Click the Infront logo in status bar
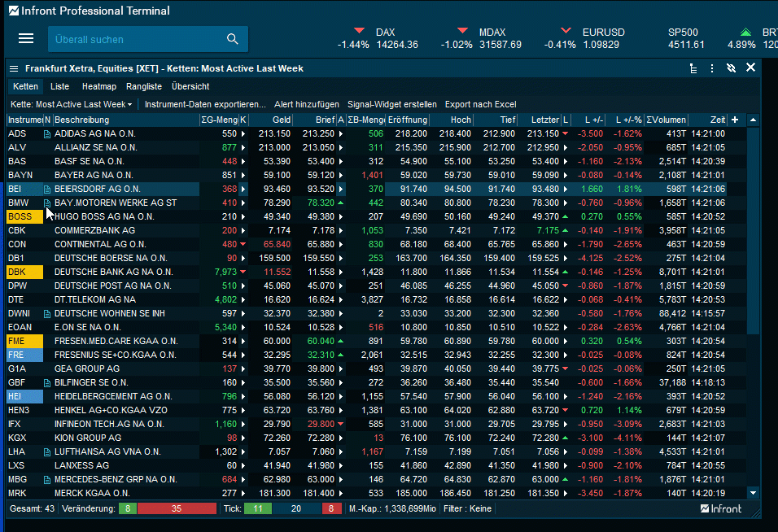The height and width of the screenshot is (532, 778). (721, 508)
